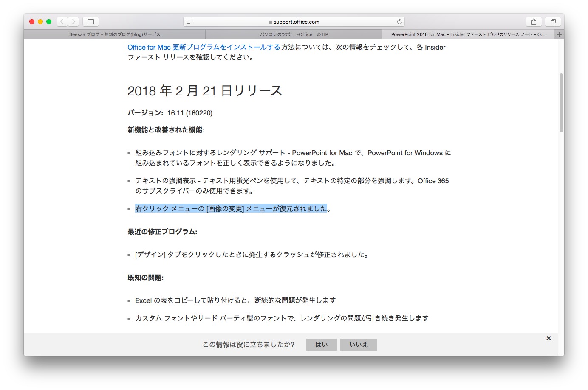Click the バージョン: 16.11 (180220) text
Screen dimensions: 588x390
click(170, 113)
